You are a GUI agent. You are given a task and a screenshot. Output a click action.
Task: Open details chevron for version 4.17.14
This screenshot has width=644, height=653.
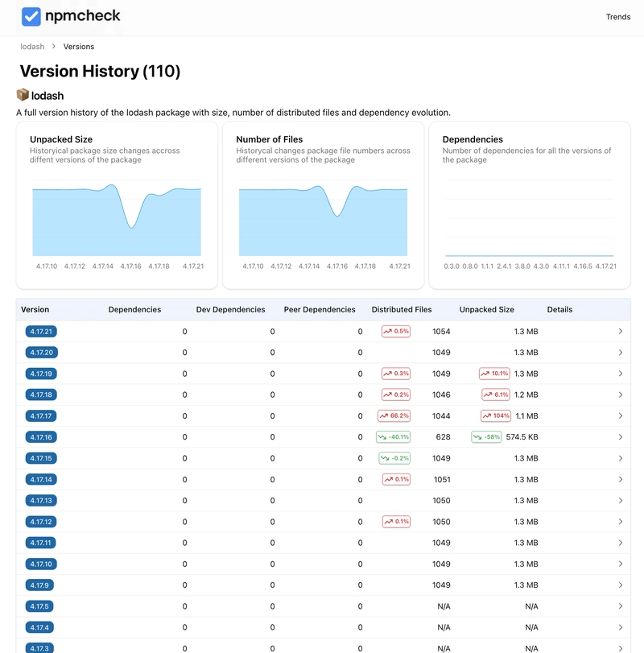[621, 479]
